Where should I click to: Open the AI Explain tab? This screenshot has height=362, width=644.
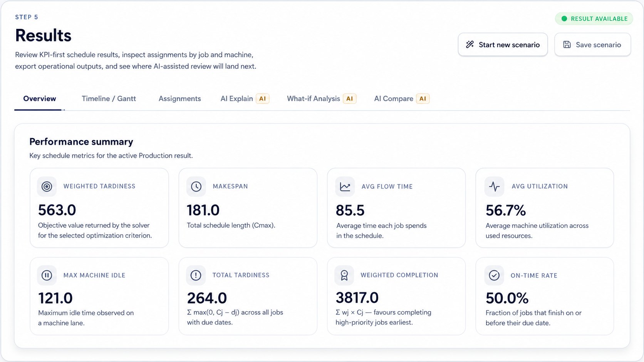pos(245,98)
